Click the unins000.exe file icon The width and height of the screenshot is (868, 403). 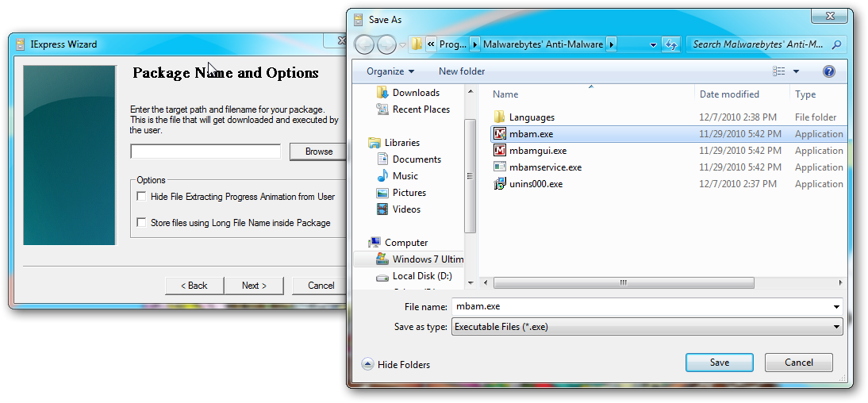[500, 184]
